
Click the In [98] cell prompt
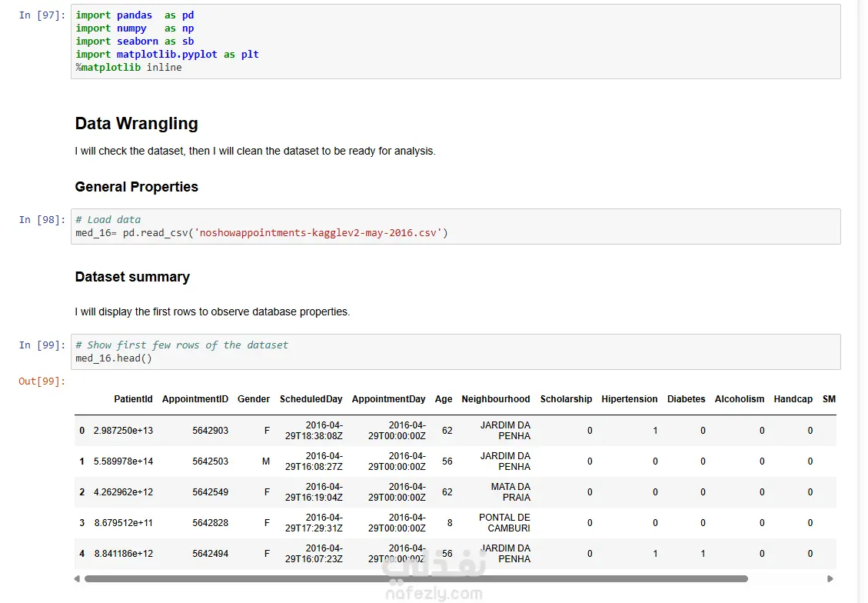(x=42, y=220)
